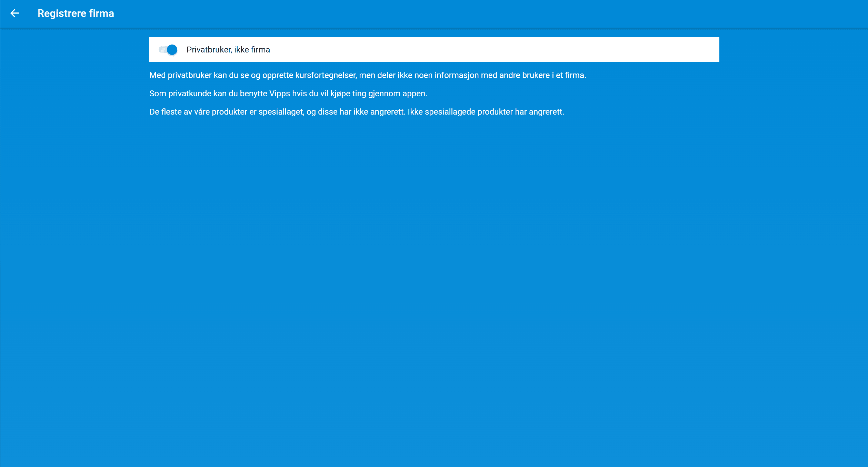Toggle the Privatbruker switch off
This screenshot has height=467, width=868.
[x=168, y=50]
